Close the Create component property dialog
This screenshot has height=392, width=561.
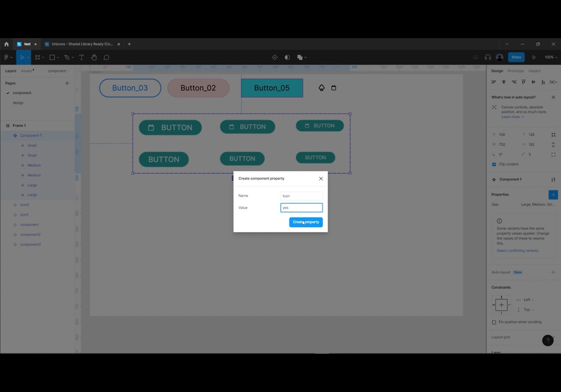[x=321, y=178]
